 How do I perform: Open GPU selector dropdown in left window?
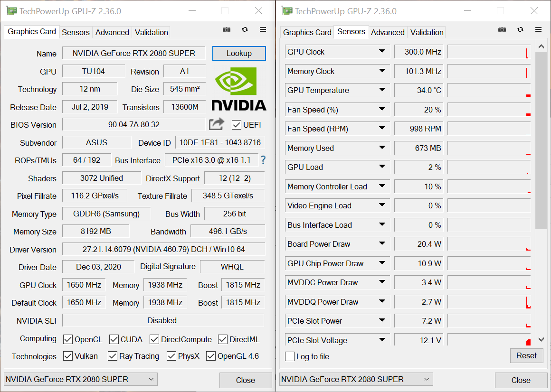click(81, 379)
